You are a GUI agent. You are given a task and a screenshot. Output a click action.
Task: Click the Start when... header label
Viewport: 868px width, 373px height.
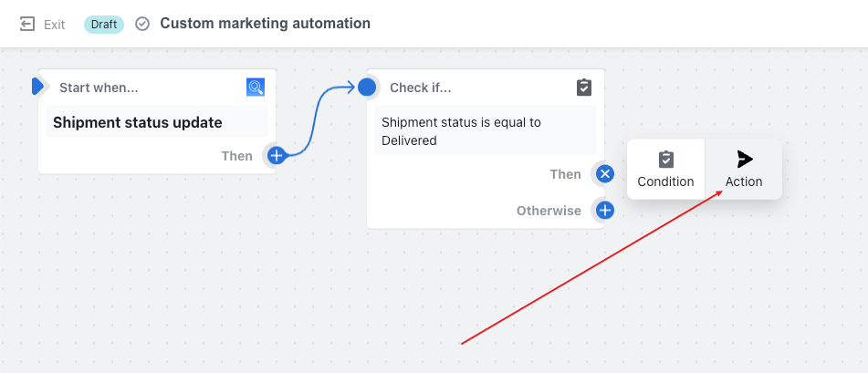(99, 88)
